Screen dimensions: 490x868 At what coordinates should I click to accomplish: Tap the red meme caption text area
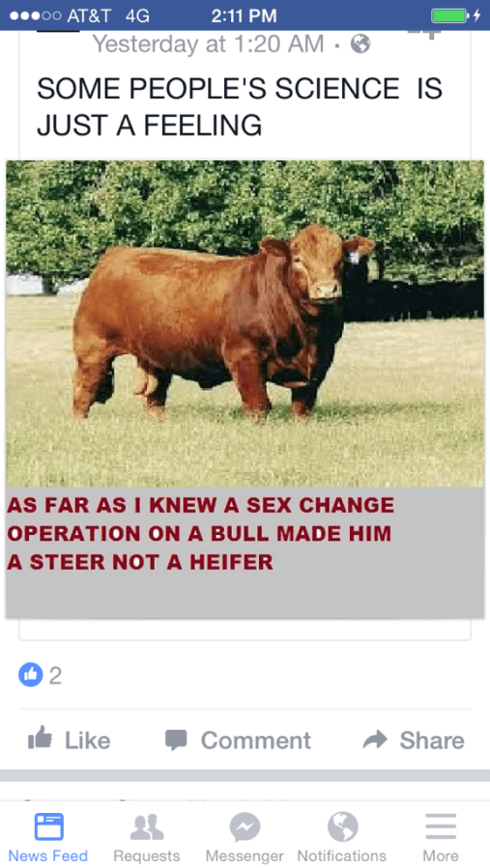[x=201, y=534]
